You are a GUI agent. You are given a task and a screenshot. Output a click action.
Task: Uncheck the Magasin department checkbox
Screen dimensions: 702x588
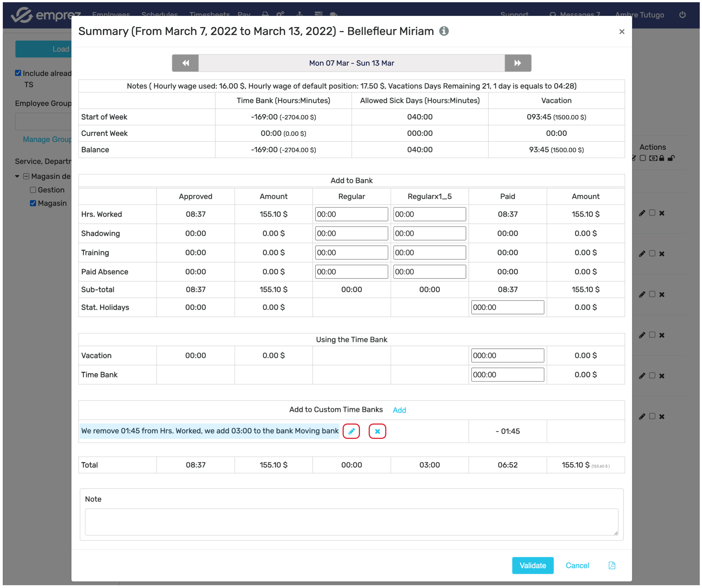(x=33, y=203)
